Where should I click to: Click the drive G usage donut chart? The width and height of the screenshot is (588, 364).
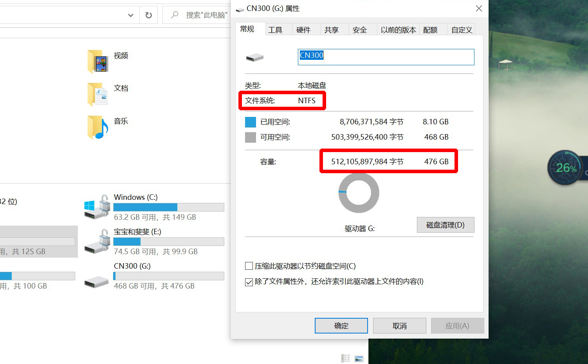click(x=359, y=193)
